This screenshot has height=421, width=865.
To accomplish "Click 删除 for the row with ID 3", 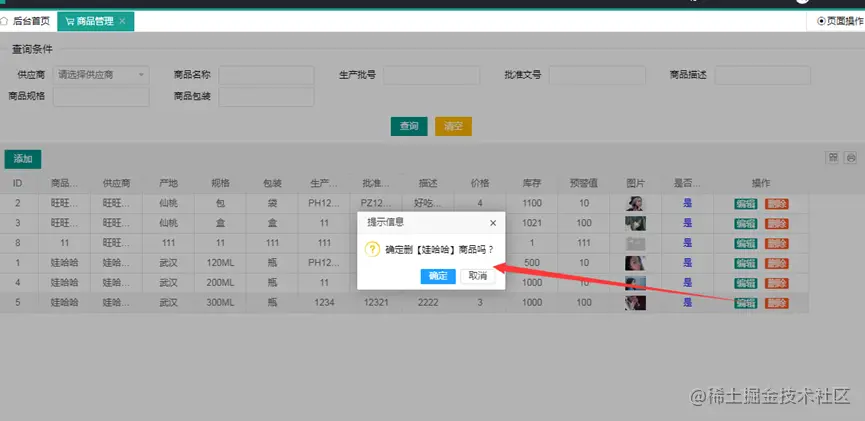I will (777, 223).
